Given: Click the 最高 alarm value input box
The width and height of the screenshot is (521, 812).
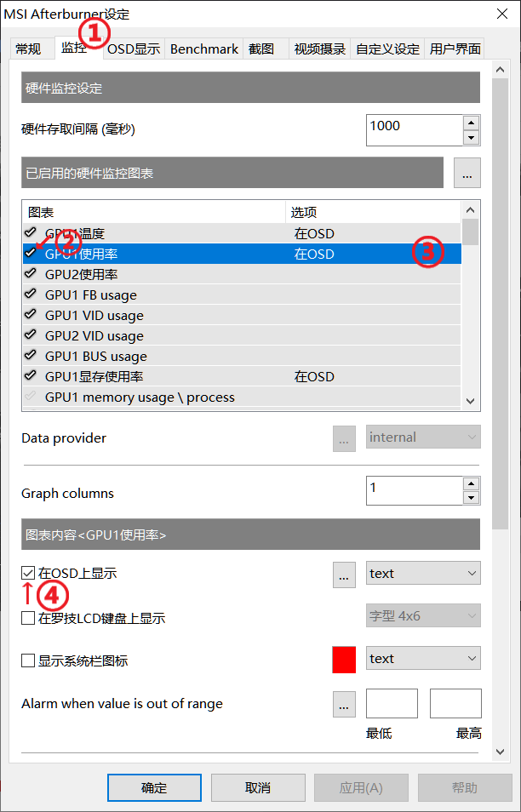Looking at the screenshot, I should [x=455, y=703].
